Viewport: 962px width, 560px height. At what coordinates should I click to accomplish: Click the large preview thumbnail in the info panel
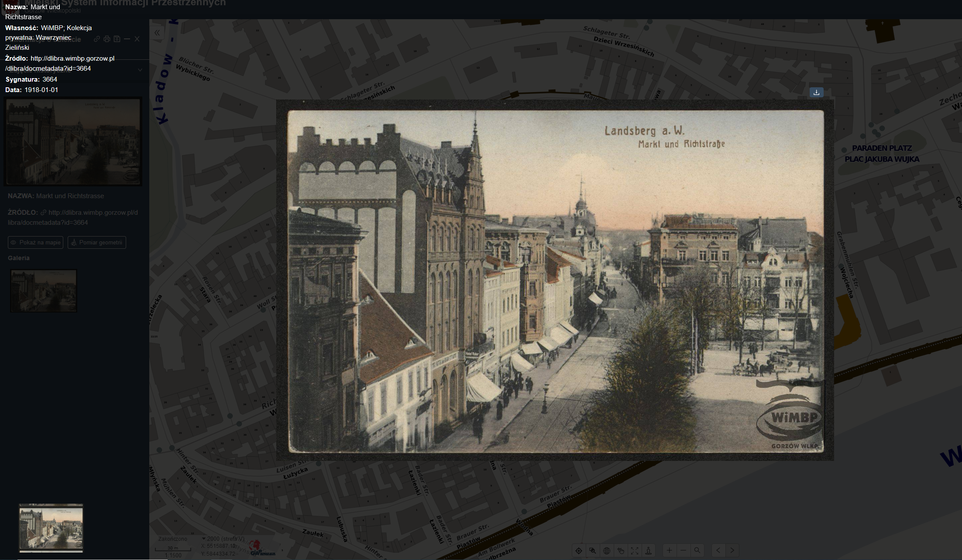(73, 141)
